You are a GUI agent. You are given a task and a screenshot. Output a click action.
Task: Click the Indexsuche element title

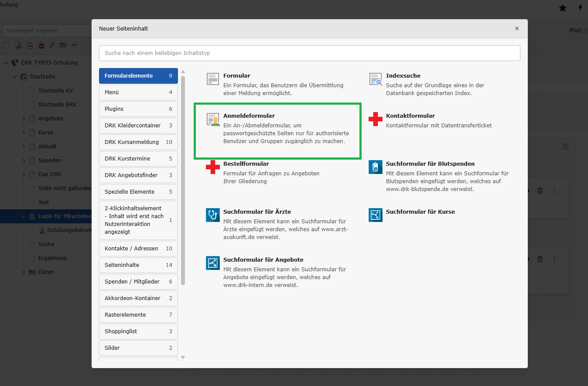point(403,76)
